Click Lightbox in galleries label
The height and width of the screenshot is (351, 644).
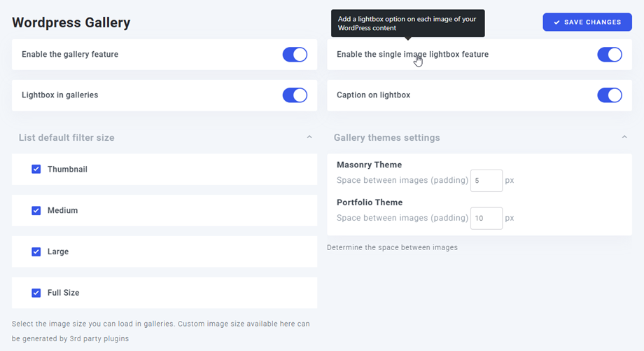[x=60, y=95]
